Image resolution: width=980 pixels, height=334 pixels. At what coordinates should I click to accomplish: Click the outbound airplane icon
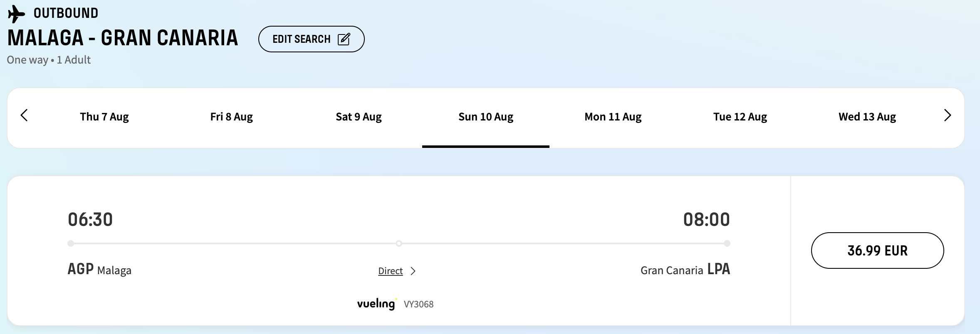16,14
